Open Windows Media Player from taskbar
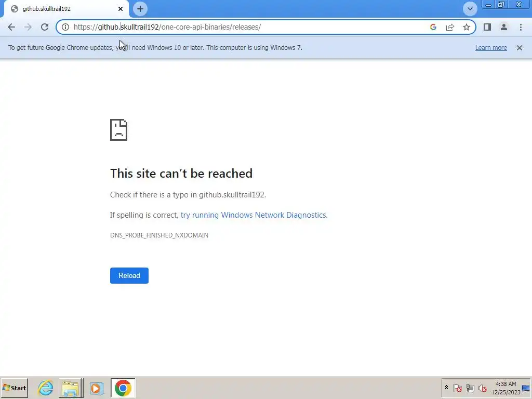The height and width of the screenshot is (399, 532). click(96, 388)
